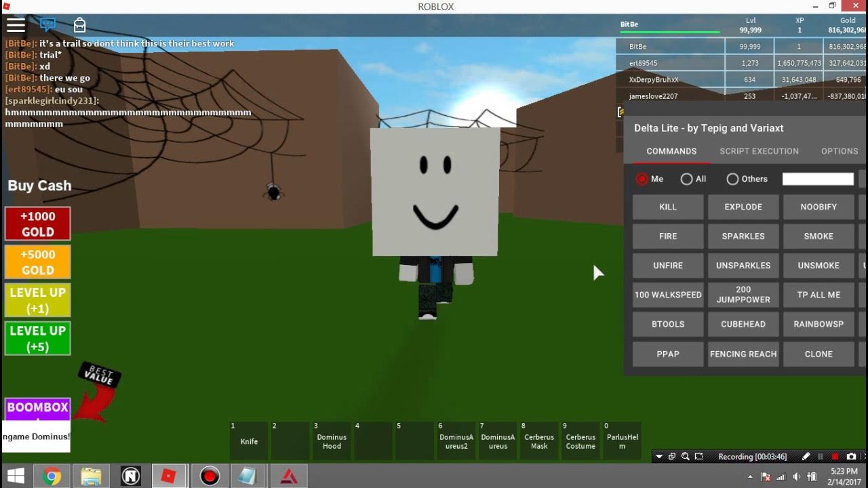Buy the +5000 GOLD pack

coord(37,262)
